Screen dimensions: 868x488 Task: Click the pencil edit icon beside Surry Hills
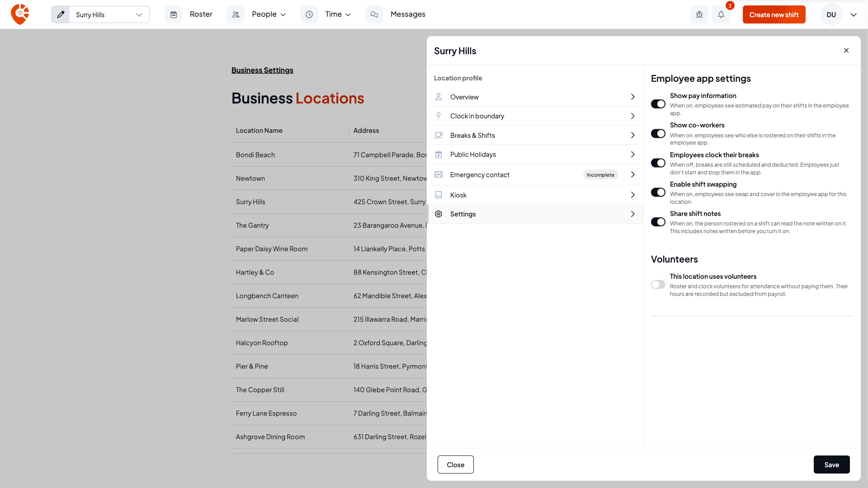tap(61, 14)
